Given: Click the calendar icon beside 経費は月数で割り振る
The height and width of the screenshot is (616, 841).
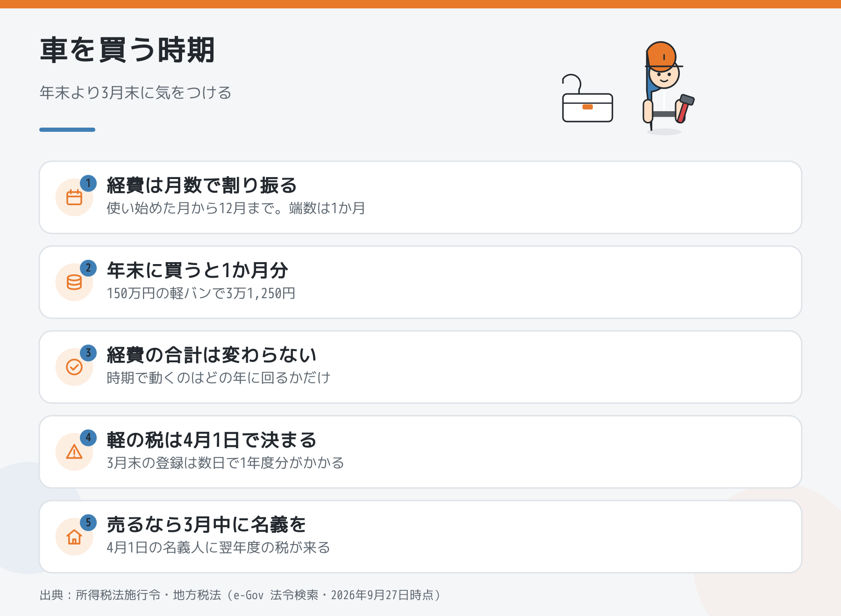Looking at the screenshot, I should (74, 197).
